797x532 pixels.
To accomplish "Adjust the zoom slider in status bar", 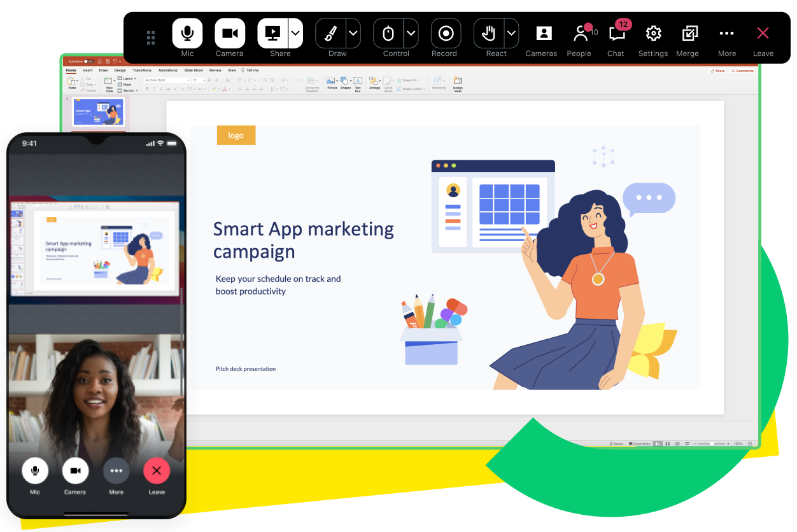I will pyautogui.click(x=712, y=444).
